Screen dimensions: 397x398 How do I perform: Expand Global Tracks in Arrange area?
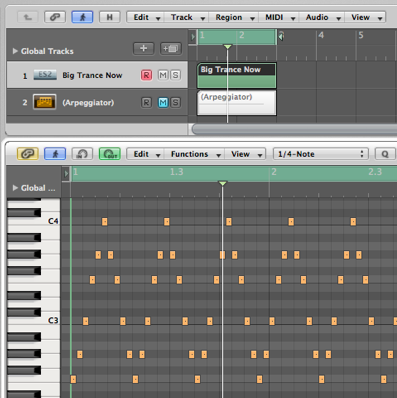click(x=15, y=51)
